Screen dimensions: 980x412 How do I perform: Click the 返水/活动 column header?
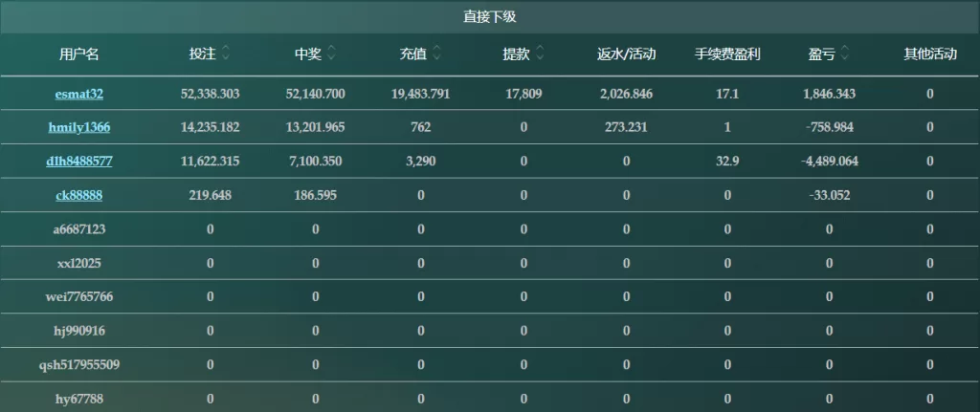click(x=626, y=54)
